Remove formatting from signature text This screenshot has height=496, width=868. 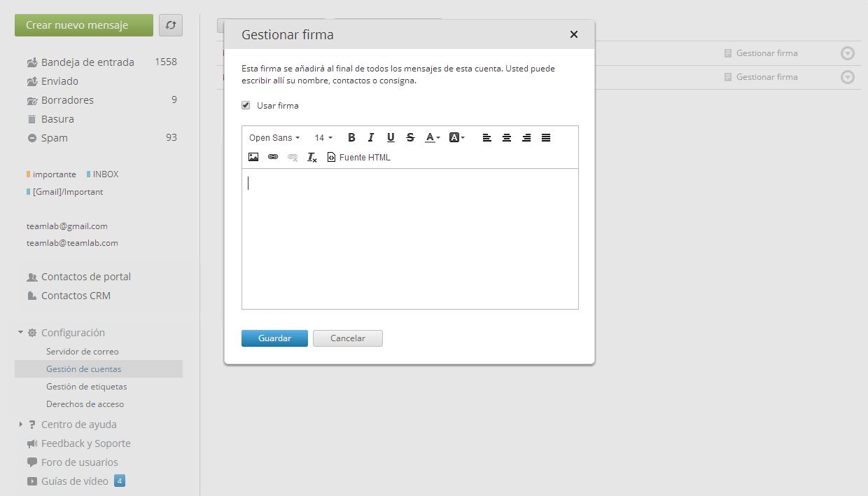point(312,157)
